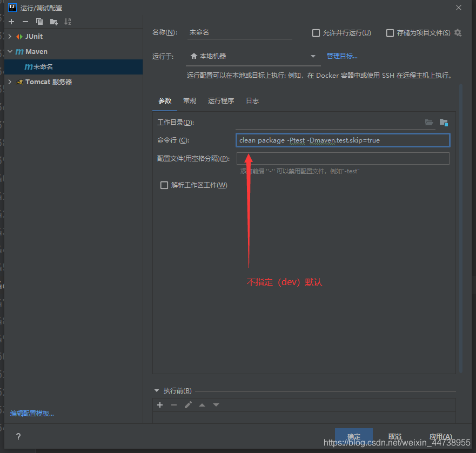The height and width of the screenshot is (453, 476).
Task: Expand the Tomcat 服务器 node
Action: tap(10, 82)
